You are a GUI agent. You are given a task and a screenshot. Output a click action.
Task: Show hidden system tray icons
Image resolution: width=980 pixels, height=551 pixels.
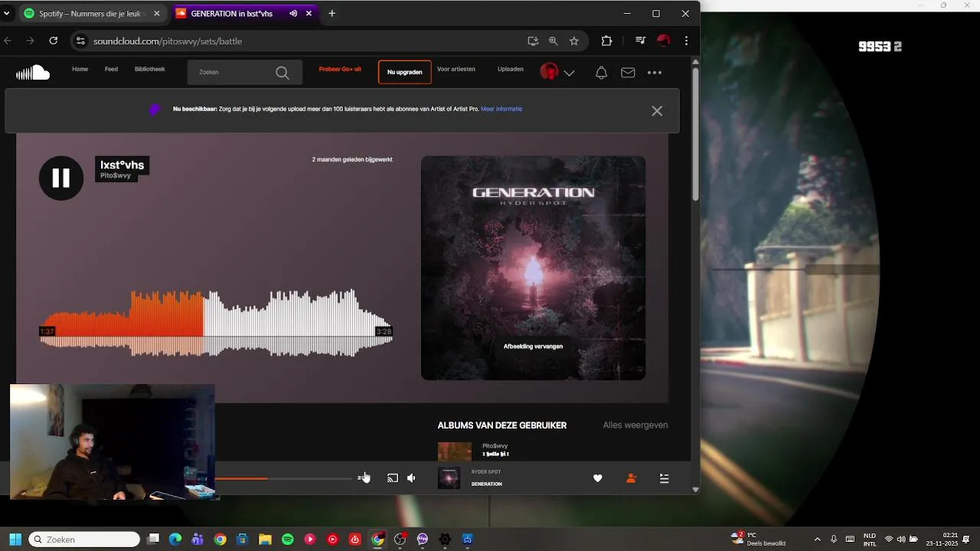click(817, 540)
